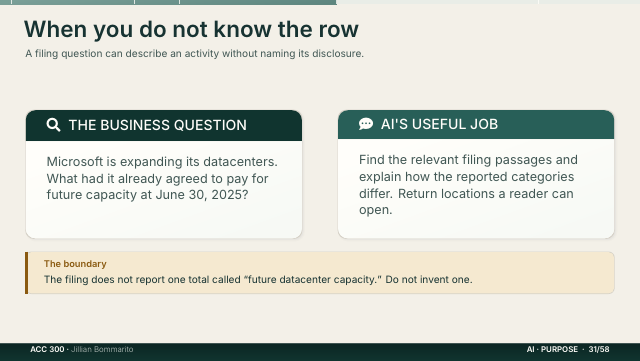Click the "THE BUSINESS QUESTION" card header
This screenshot has width=640, height=361.
coord(164,125)
